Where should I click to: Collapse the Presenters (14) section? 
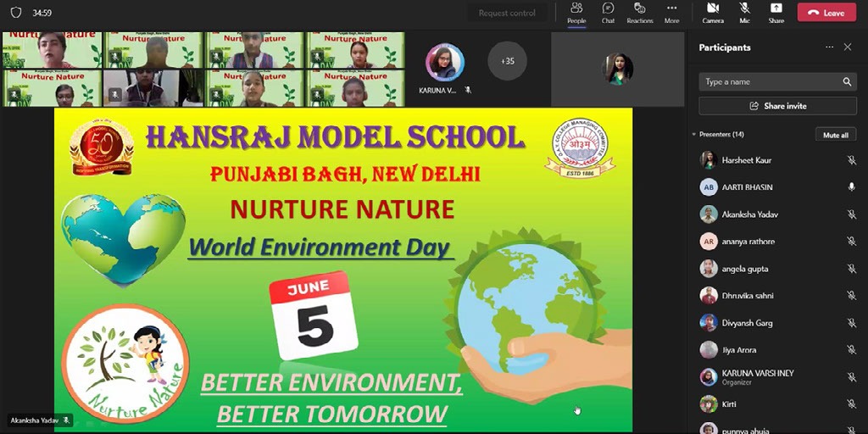tap(694, 135)
